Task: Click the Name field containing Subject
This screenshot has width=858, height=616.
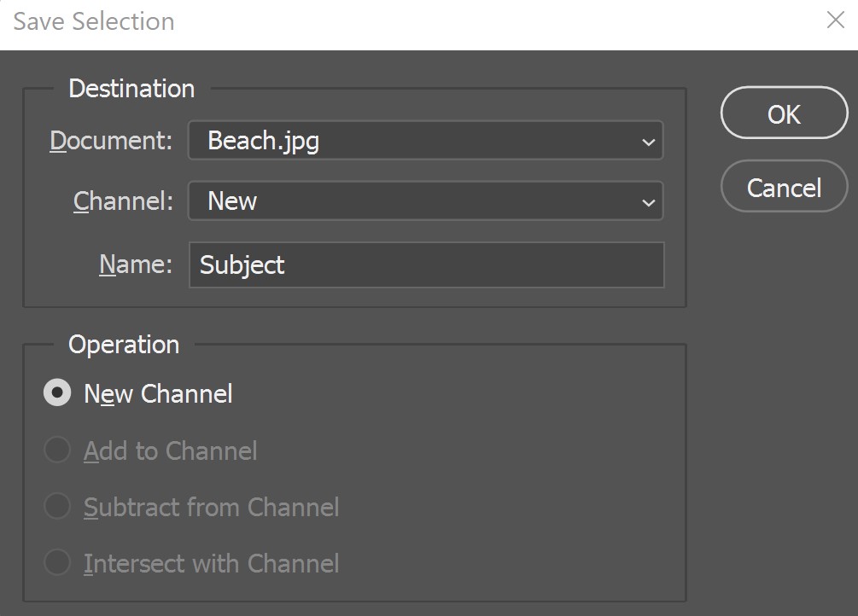Action: [426, 264]
